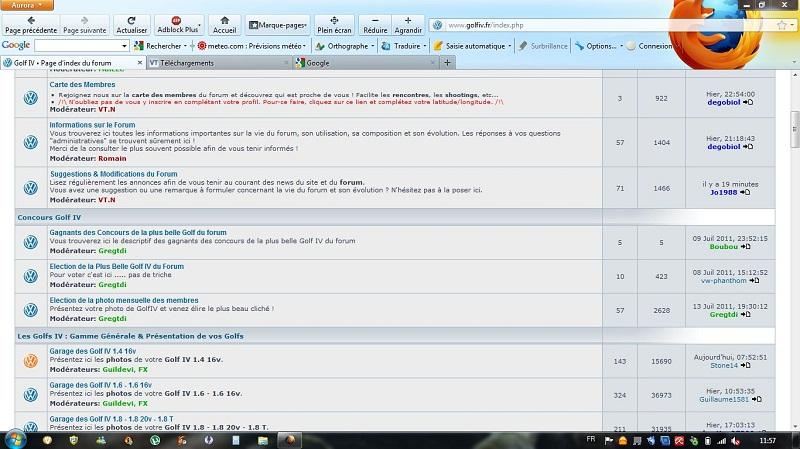The width and height of the screenshot is (800, 449).
Task: Go to latest post icon next to vw-phanthom
Action: coord(754,281)
